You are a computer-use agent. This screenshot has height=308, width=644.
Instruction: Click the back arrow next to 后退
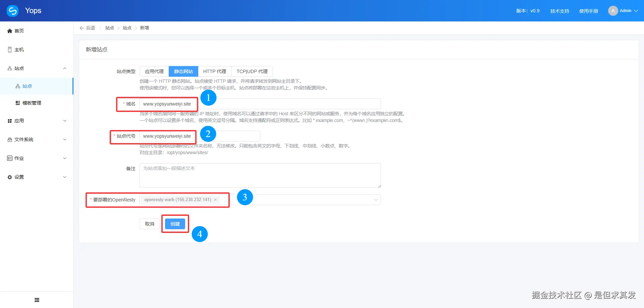(x=82, y=28)
